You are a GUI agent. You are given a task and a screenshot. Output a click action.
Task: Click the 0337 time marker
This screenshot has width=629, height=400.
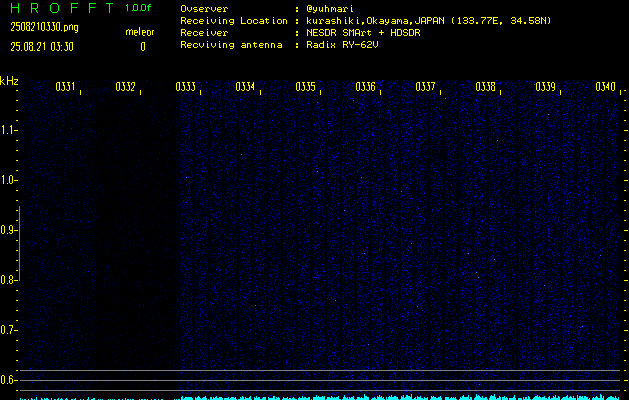pos(425,87)
